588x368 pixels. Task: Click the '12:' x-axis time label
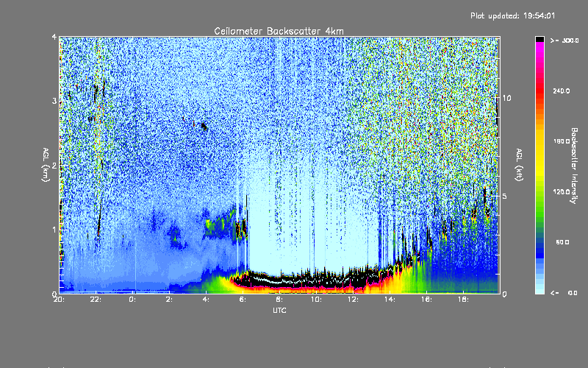(x=353, y=300)
